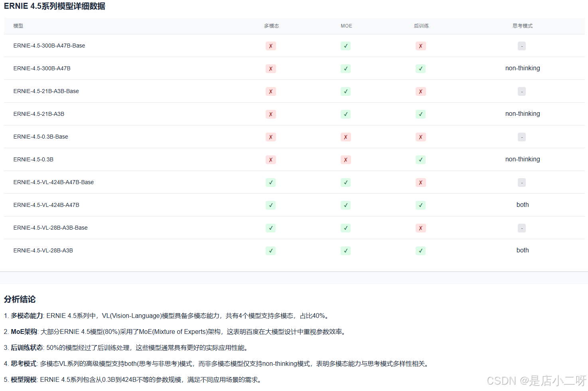Click the 后训练 checkmark for ERNIE-4.5-21B-A3B row
The image size is (588, 391).
click(x=421, y=114)
